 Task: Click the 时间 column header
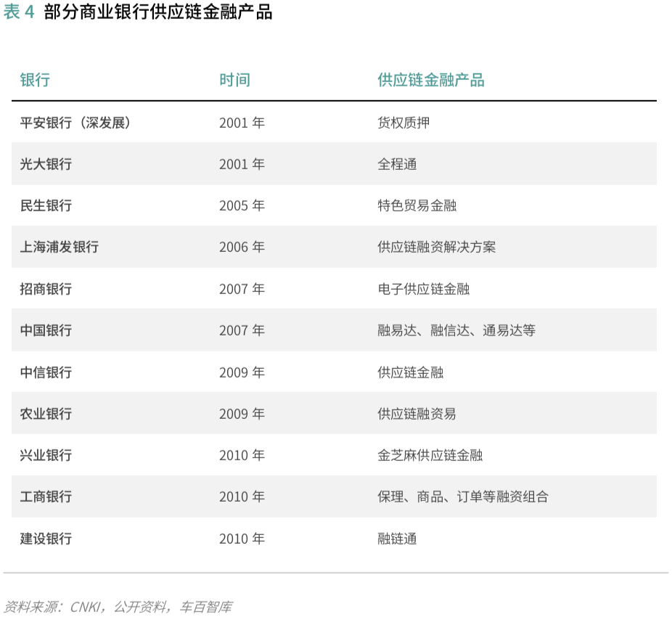tap(235, 80)
